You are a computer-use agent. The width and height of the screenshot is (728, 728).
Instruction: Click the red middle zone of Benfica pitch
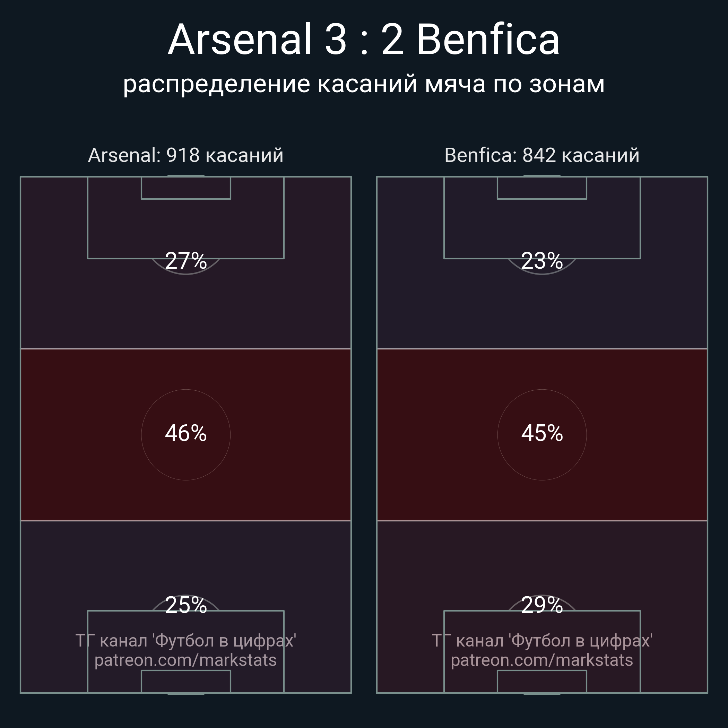tap(542, 435)
